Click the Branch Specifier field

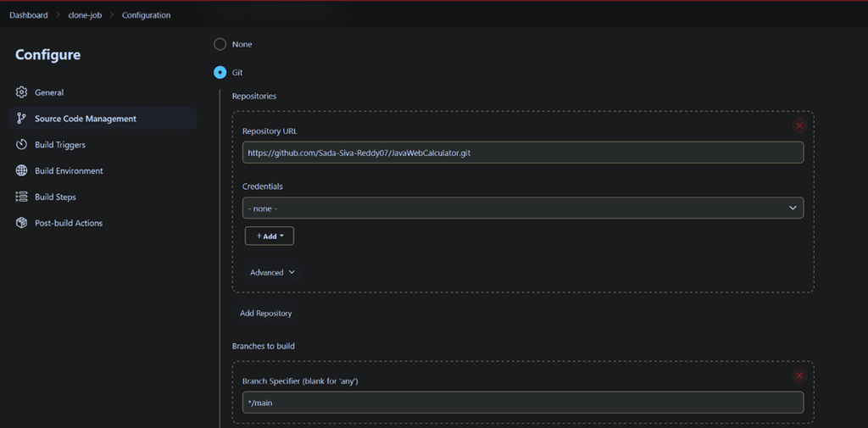522,403
